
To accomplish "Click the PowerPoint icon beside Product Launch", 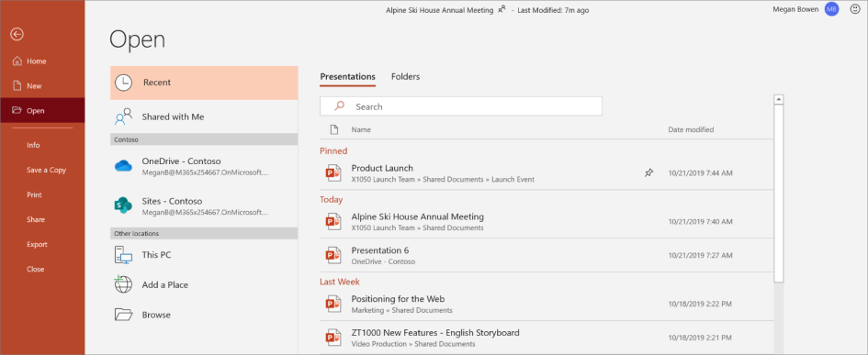I will tap(333, 173).
